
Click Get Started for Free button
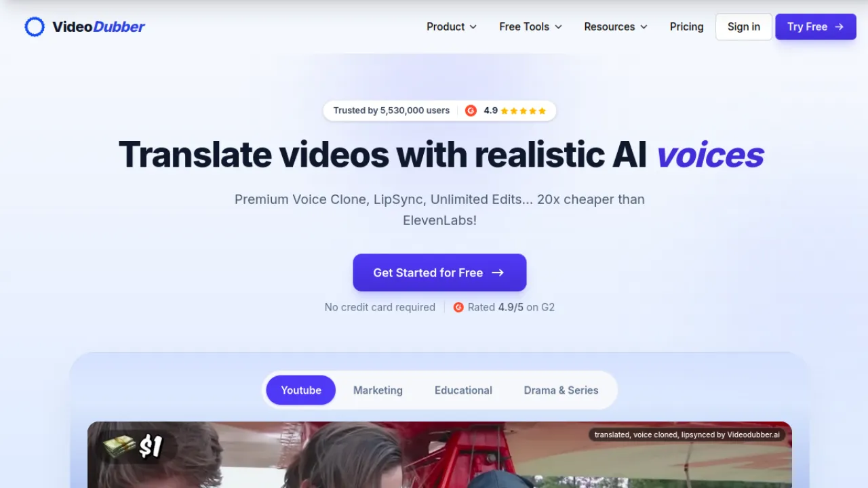(x=439, y=272)
